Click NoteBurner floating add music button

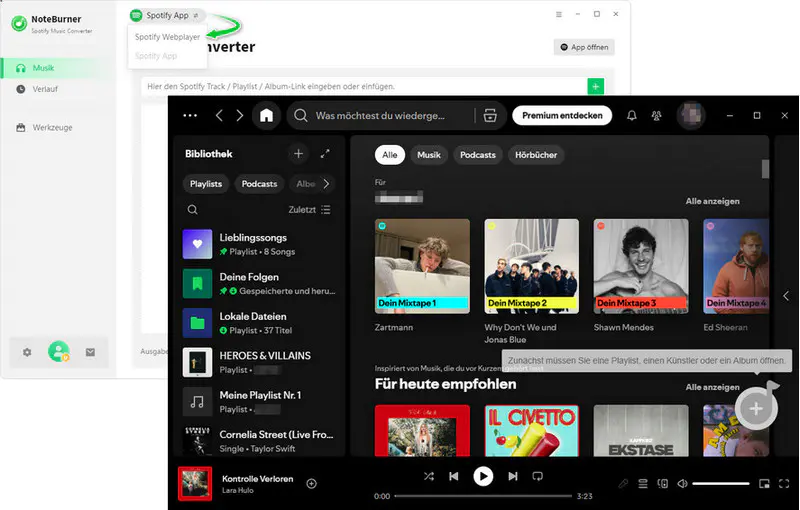(x=757, y=408)
